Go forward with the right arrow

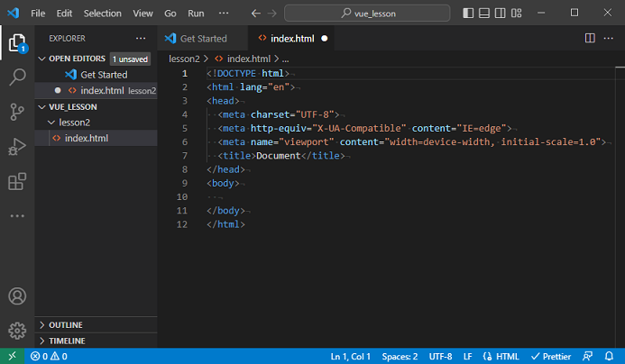point(271,14)
